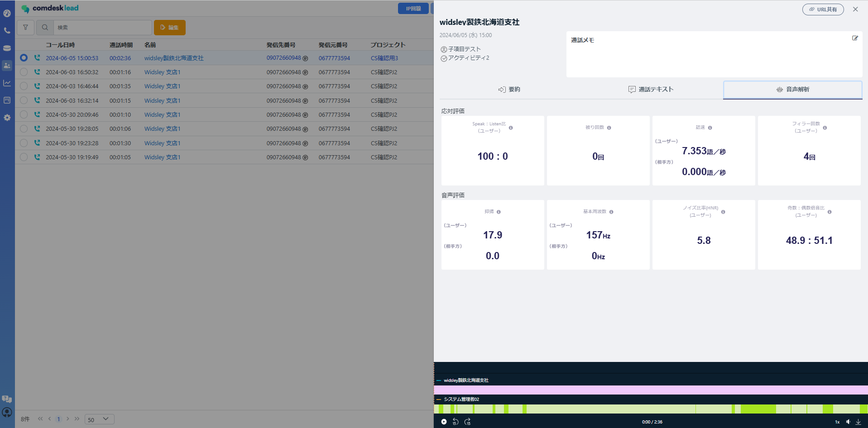Switch to the 要約 tab
The image size is (868, 428).
[x=509, y=90]
